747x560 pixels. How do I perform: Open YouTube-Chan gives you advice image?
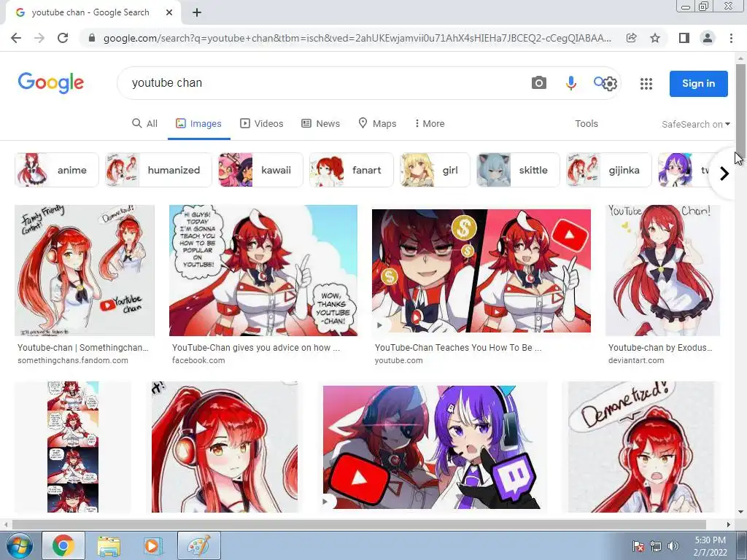coord(263,271)
